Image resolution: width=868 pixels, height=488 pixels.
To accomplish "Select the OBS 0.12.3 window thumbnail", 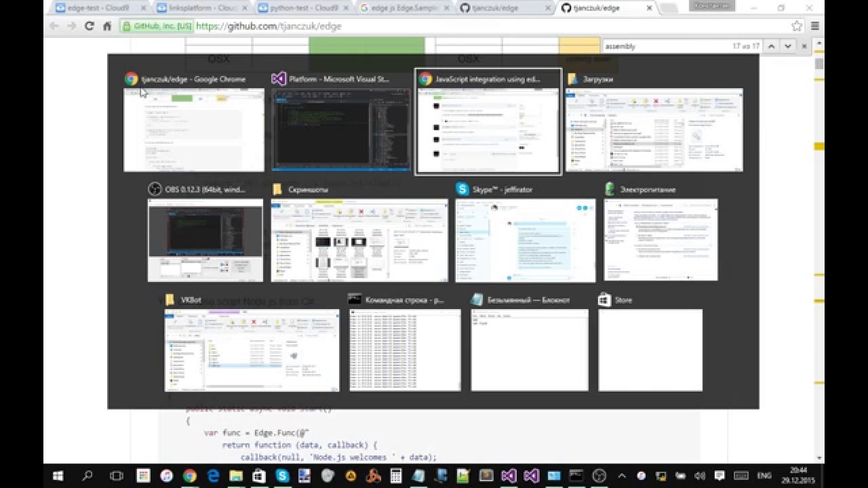I will click(x=205, y=240).
